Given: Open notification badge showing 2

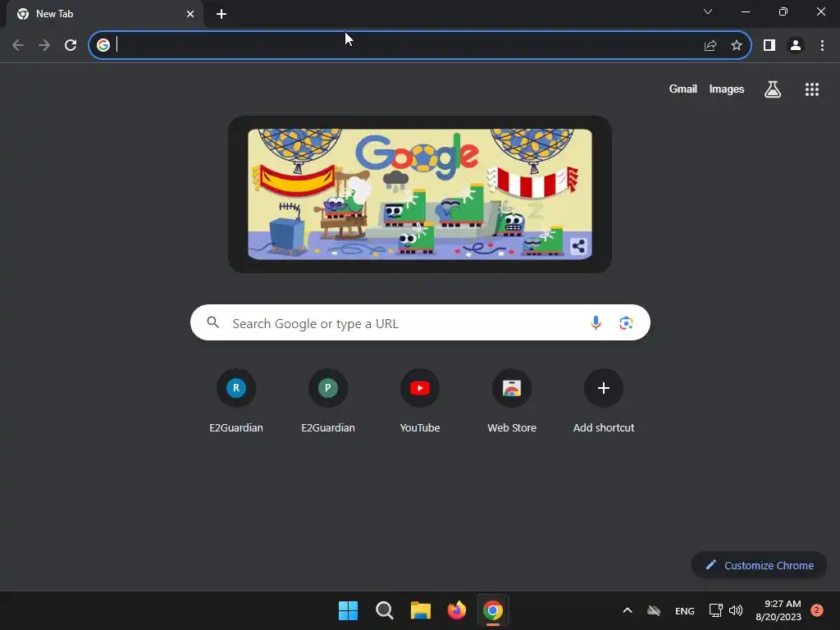Looking at the screenshot, I should coord(816,610).
